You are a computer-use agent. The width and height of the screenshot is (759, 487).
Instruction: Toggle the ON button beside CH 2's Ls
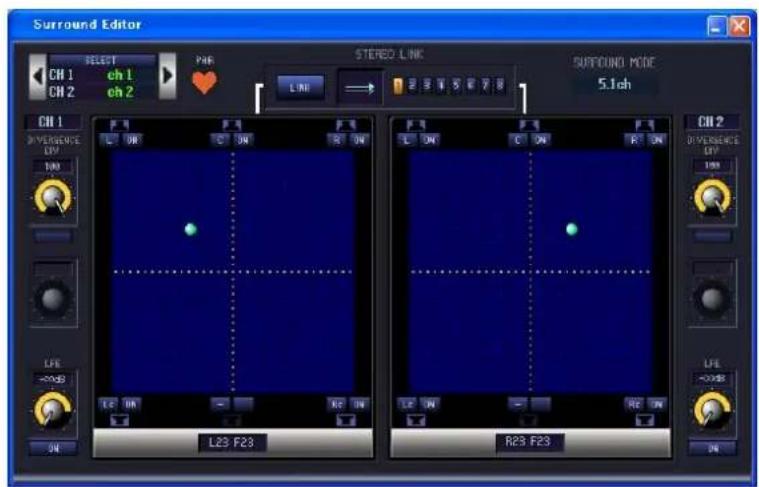[x=429, y=404]
